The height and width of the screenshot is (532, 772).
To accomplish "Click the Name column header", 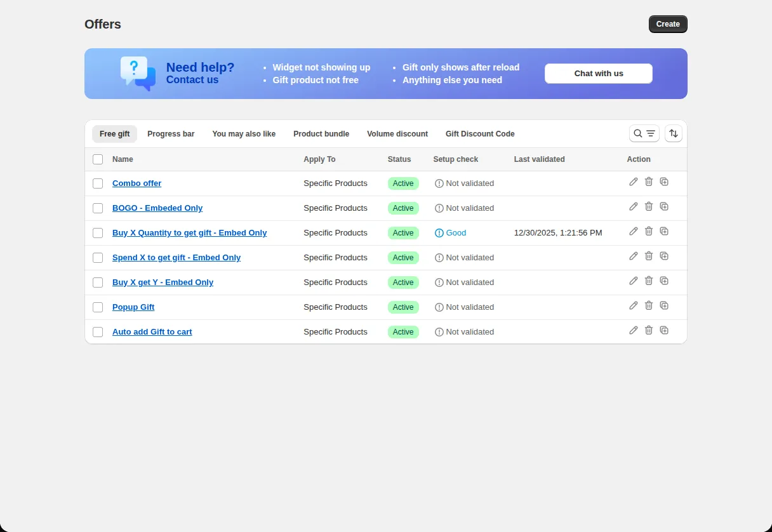I will pyautogui.click(x=123, y=159).
